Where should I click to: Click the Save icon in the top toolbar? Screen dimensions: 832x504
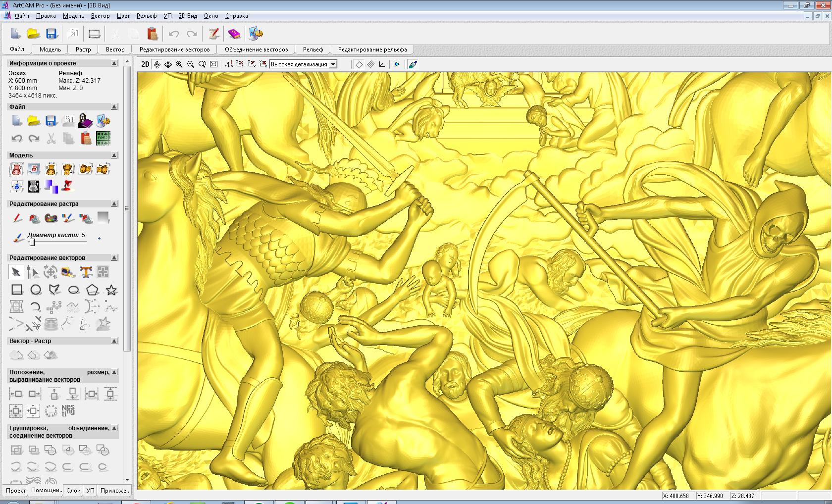click(x=52, y=34)
